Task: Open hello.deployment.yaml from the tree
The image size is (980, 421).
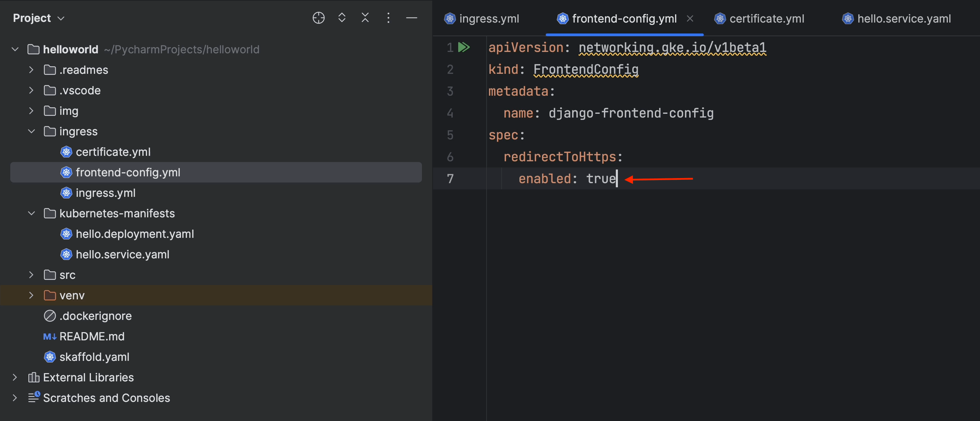Action: (x=135, y=234)
